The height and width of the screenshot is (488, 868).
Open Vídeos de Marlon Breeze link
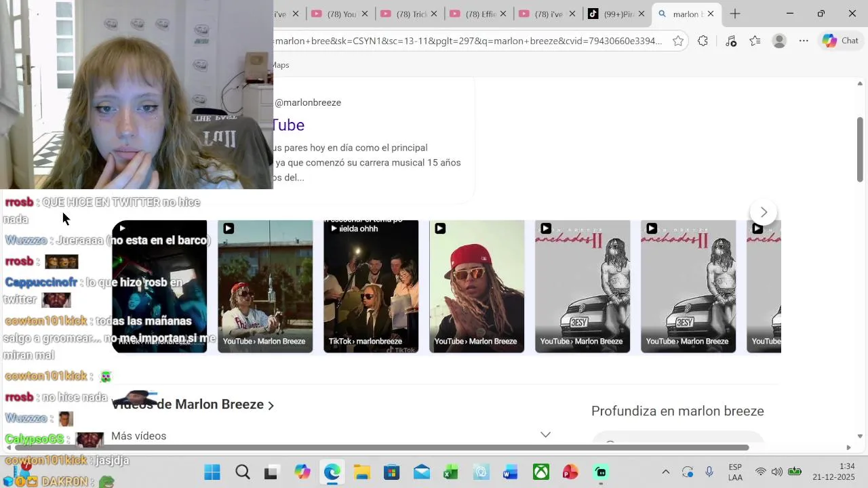pyautogui.click(x=193, y=405)
